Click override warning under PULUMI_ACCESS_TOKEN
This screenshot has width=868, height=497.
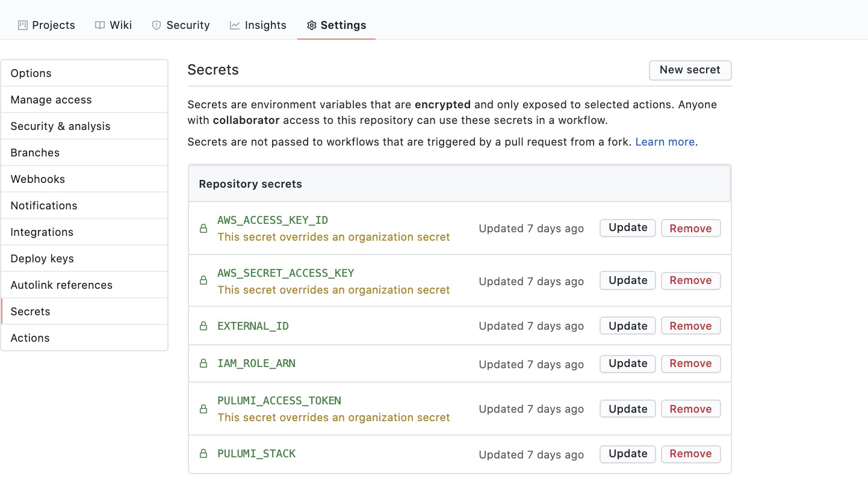[x=333, y=418]
